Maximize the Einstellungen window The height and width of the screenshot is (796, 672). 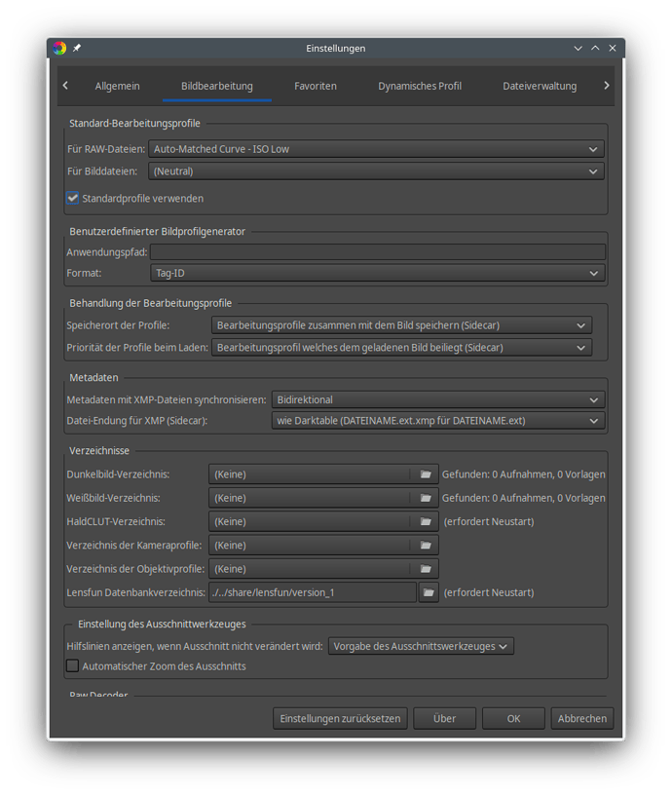pos(595,48)
